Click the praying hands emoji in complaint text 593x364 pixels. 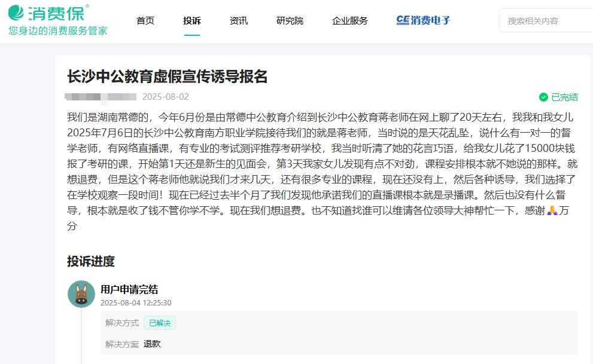coord(552,211)
